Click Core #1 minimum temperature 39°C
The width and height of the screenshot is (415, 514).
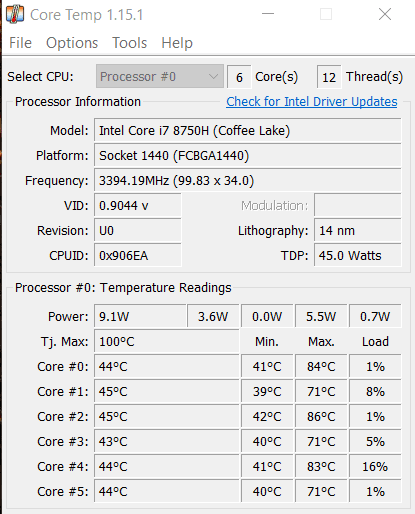click(267, 392)
